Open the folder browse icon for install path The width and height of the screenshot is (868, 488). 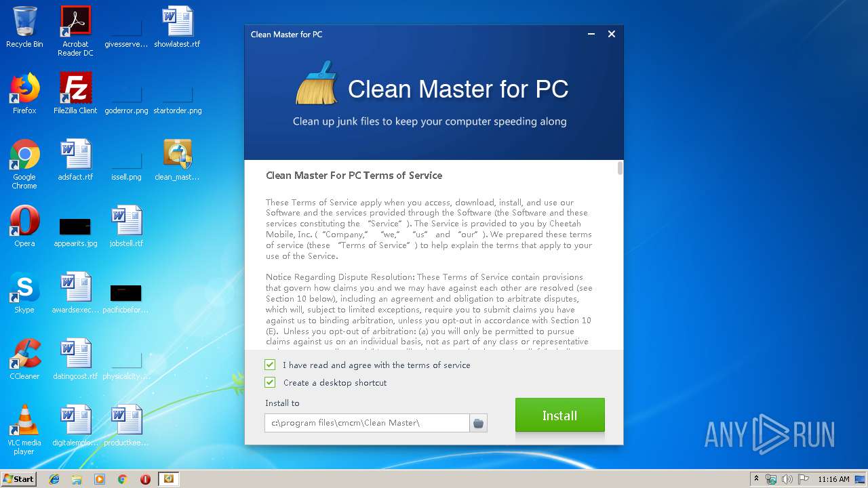(x=478, y=423)
